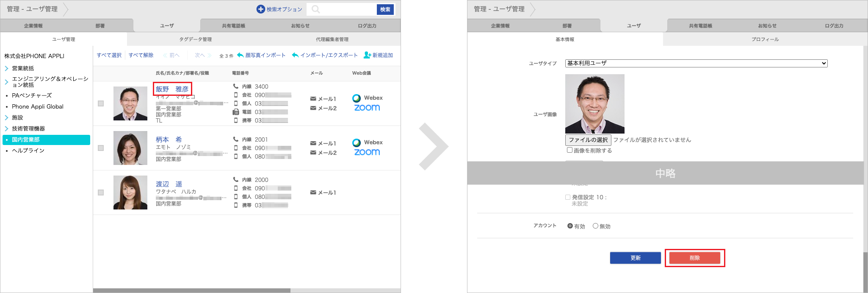Click the face photo import arrow icon
868x293 pixels.
tap(240, 55)
